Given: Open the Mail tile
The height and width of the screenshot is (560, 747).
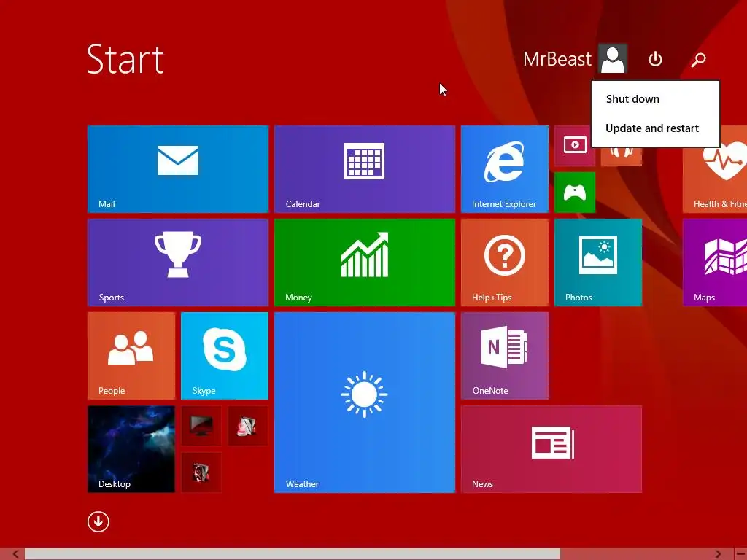Looking at the screenshot, I should [178, 169].
